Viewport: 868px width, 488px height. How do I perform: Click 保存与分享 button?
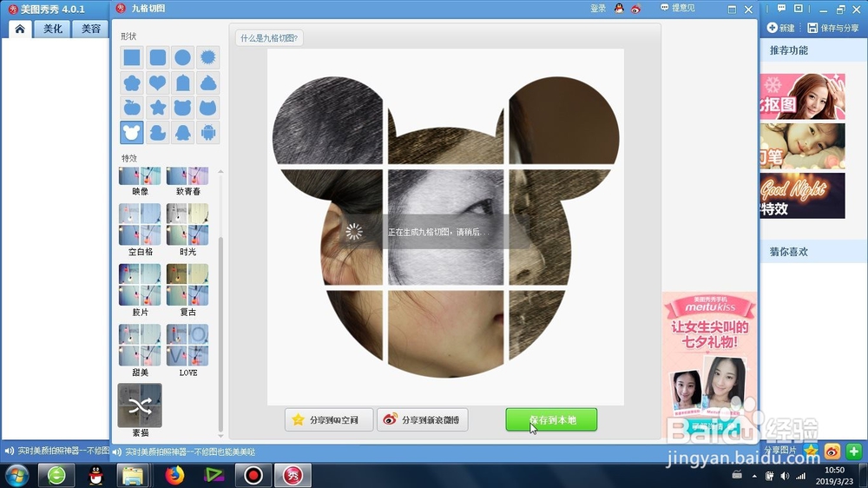(x=833, y=28)
